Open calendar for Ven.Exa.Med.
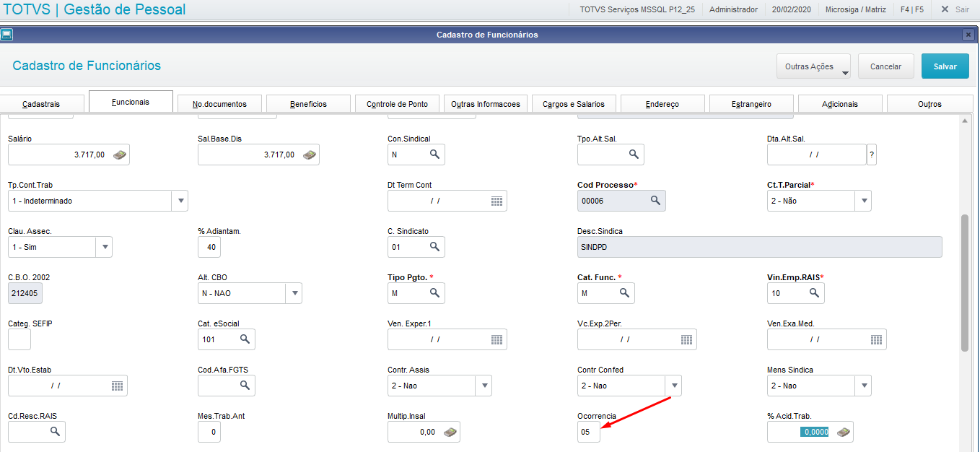Screen dimensions: 980x452 tap(876, 339)
